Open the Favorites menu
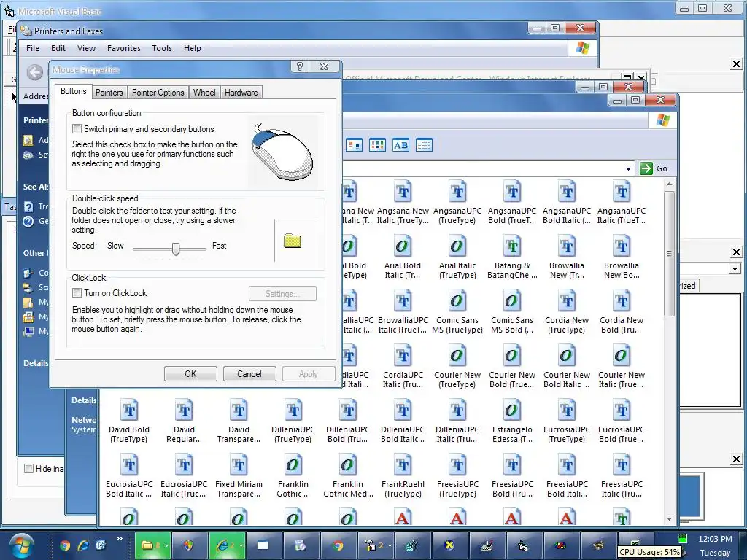The image size is (747, 560). click(124, 48)
